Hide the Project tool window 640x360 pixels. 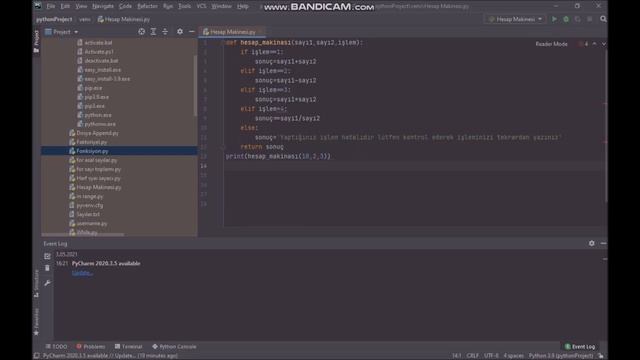tap(191, 31)
